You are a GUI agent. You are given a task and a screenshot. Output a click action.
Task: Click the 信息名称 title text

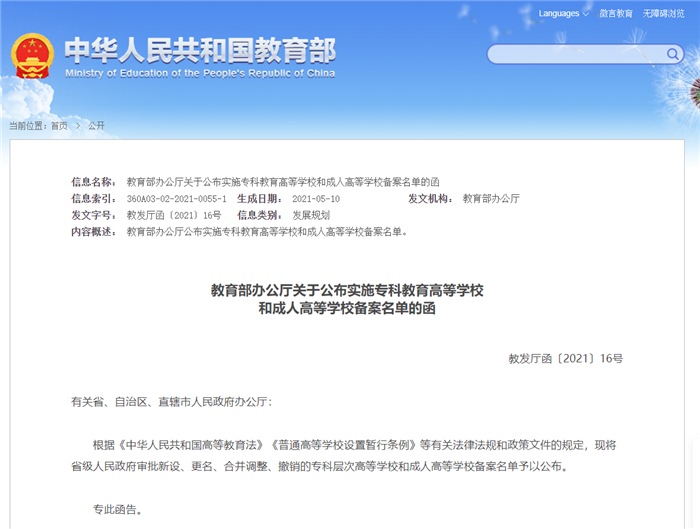283,182
